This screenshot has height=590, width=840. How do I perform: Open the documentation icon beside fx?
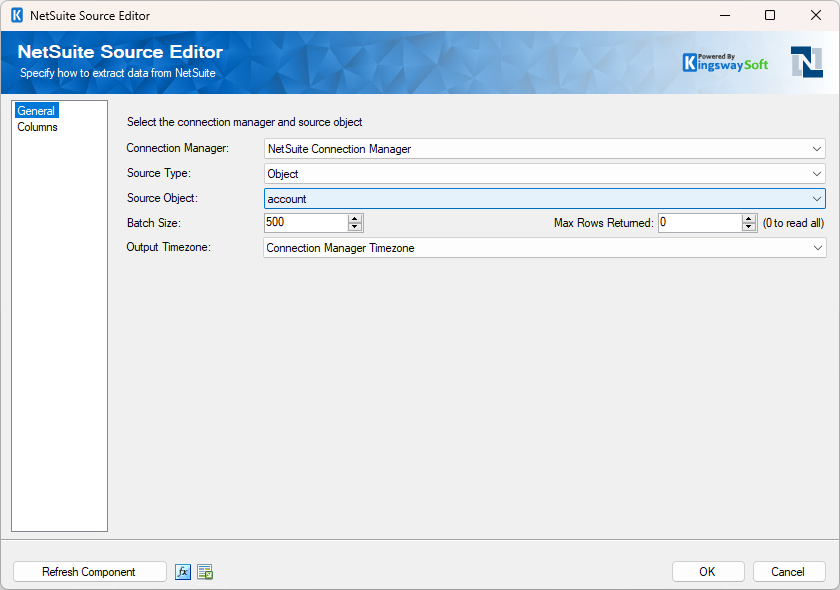point(205,572)
